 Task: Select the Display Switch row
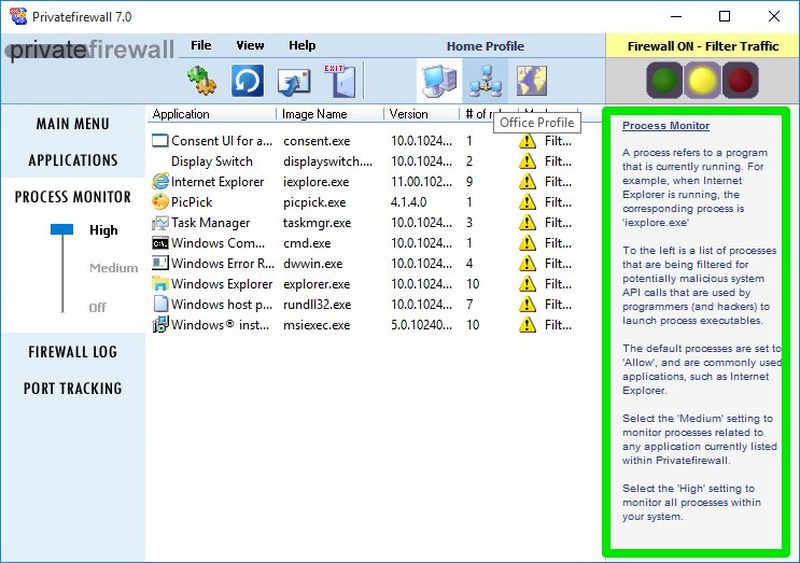[212, 161]
